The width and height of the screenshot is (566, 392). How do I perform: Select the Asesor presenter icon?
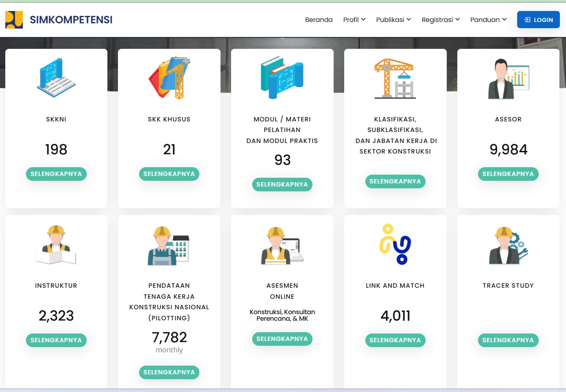[508, 78]
